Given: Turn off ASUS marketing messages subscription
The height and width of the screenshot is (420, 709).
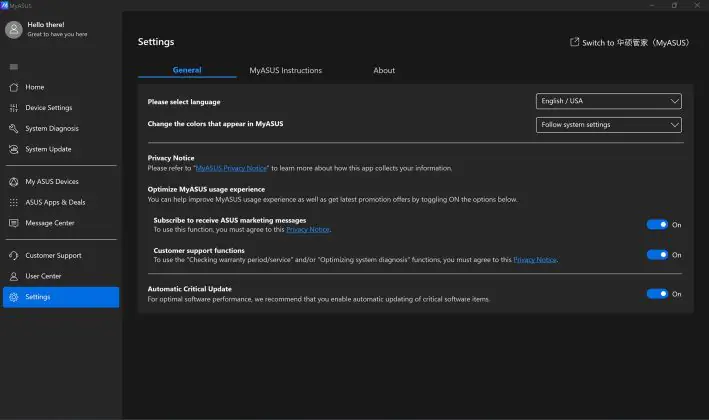Looking at the screenshot, I should (x=657, y=225).
